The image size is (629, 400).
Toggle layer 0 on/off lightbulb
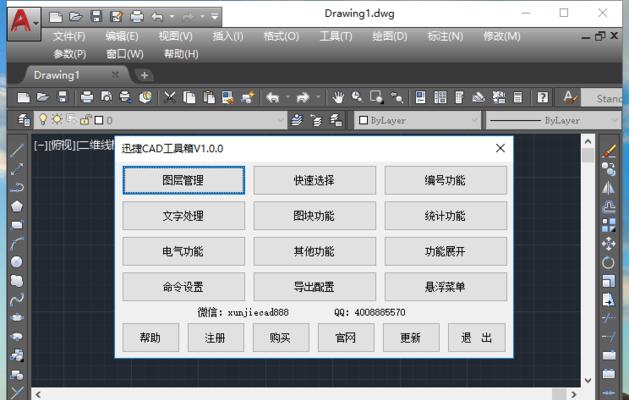43,119
